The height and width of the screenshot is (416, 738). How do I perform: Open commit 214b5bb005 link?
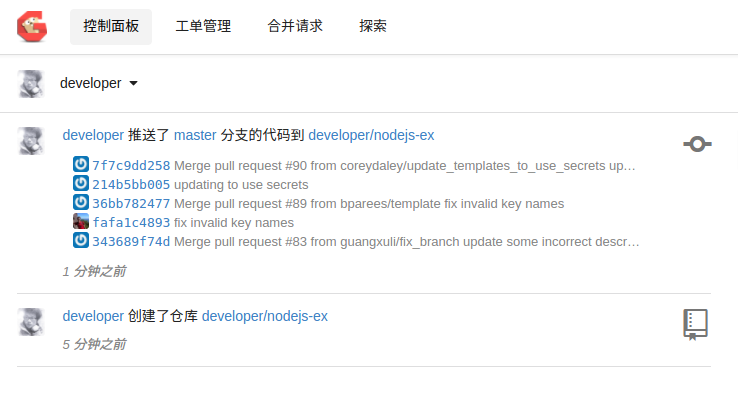point(131,185)
